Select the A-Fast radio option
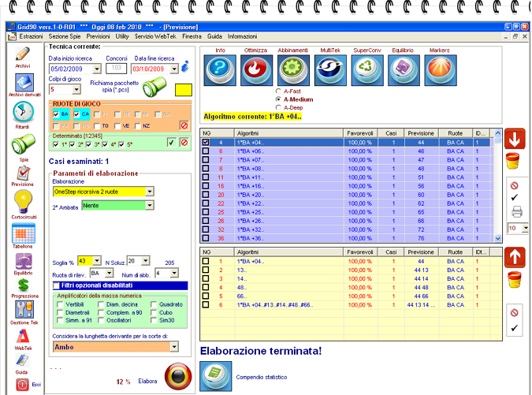The image size is (532, 395). [278, 91]
